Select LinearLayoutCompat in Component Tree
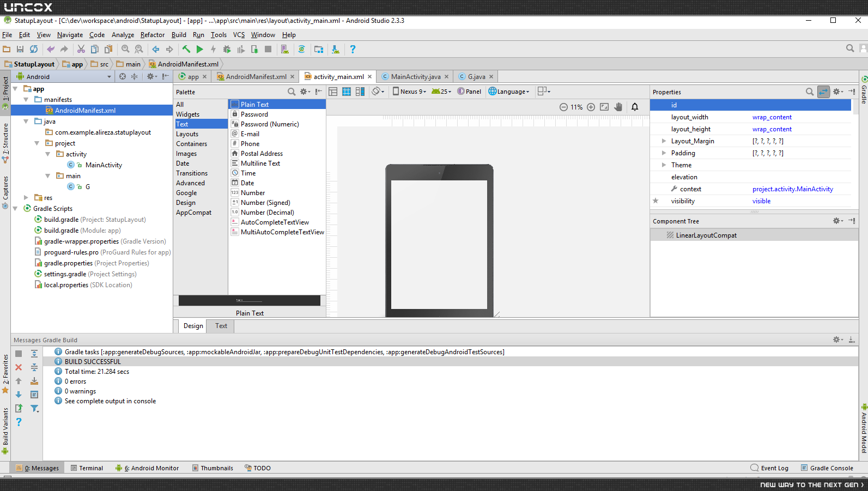 [706, 235]
